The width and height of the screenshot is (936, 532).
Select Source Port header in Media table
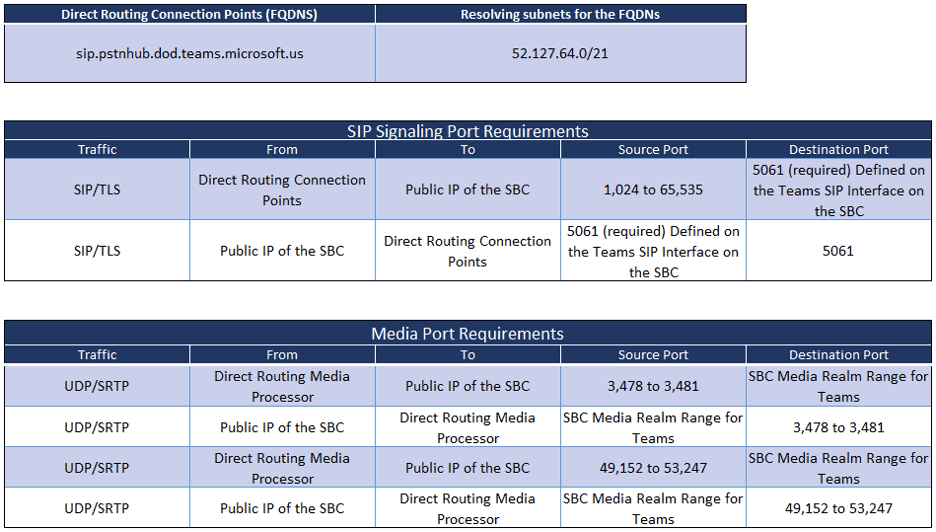(x=653, y=355)
